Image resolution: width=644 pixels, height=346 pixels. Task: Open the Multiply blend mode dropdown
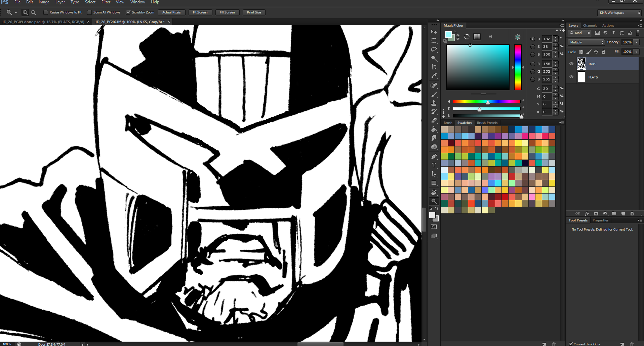pos(586,42)
